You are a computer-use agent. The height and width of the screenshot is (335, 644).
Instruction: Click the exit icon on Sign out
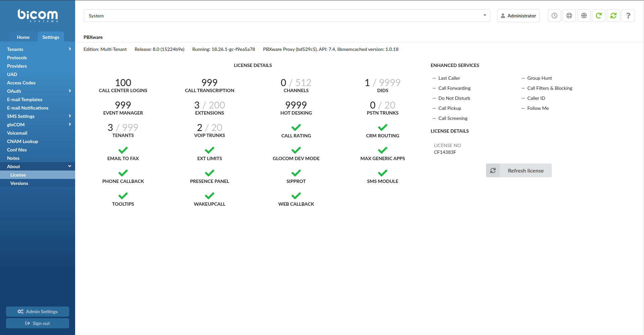(28, 323)
